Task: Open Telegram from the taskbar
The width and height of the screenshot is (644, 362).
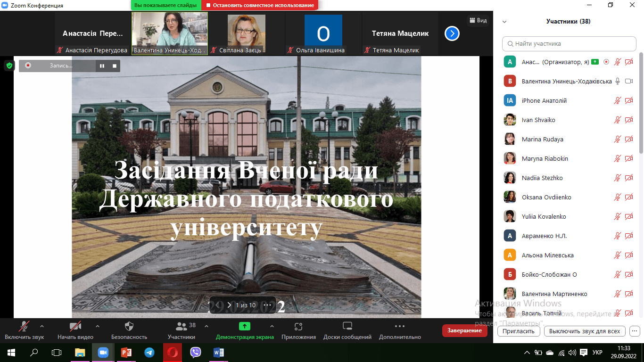Action: point(149,352)
